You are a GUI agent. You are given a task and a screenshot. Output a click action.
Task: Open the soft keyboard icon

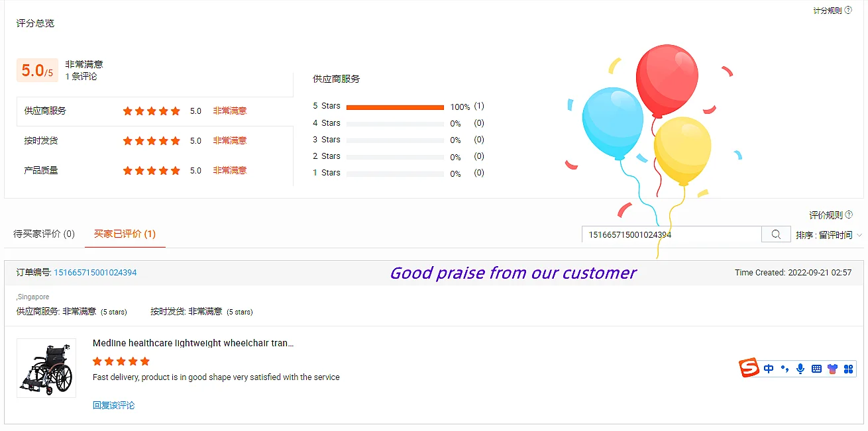point(816,369)
